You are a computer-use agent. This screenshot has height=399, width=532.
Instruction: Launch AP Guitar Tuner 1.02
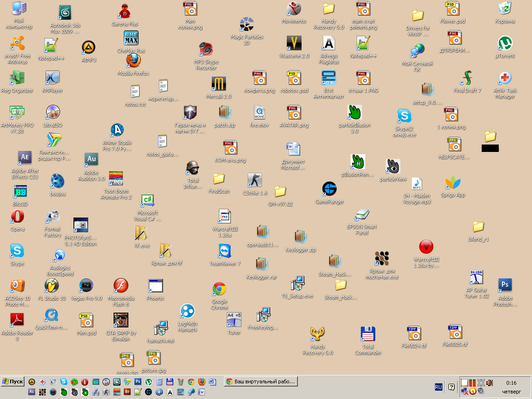(x=477, y=278)
